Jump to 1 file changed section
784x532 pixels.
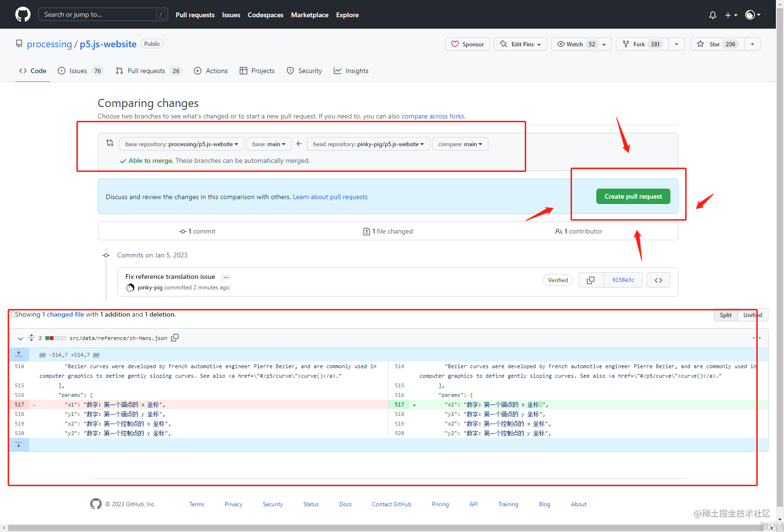click(388, 231)
